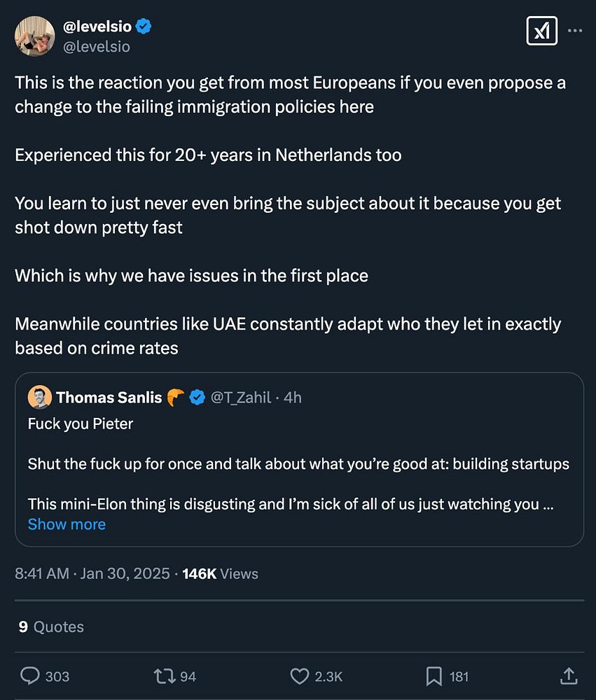Expand quoted tweet with Show more

[67, 524]
